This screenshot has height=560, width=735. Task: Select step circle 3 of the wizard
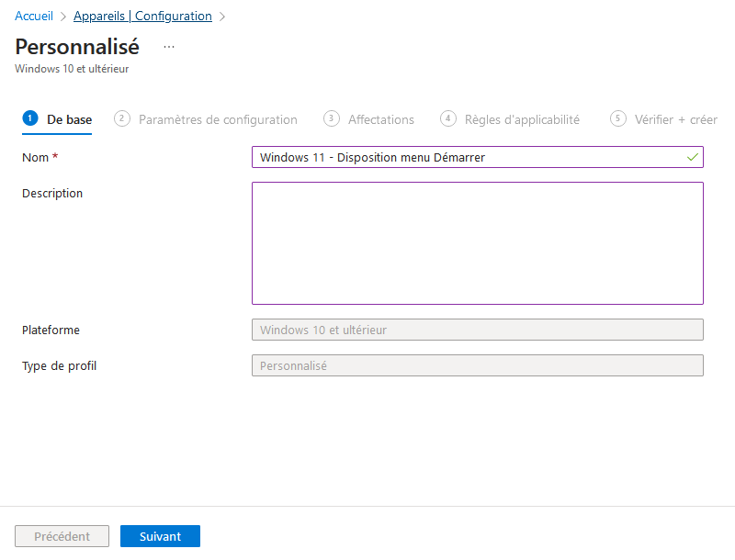point(331,118)
